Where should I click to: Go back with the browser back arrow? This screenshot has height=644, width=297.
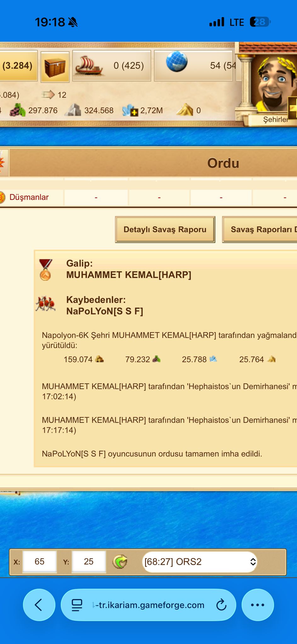[x=39, y=605]
